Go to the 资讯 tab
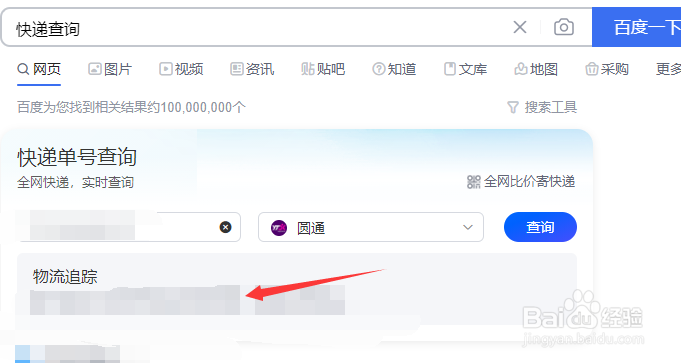Viewport: 681px width, 363px height. tap(252, 69)
